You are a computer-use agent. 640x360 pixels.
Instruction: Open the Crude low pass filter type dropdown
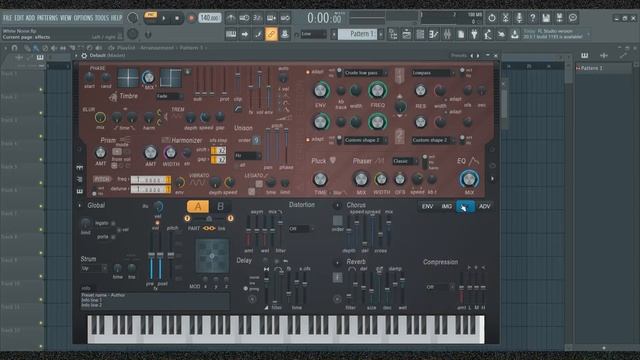click(x=365, y=73)
